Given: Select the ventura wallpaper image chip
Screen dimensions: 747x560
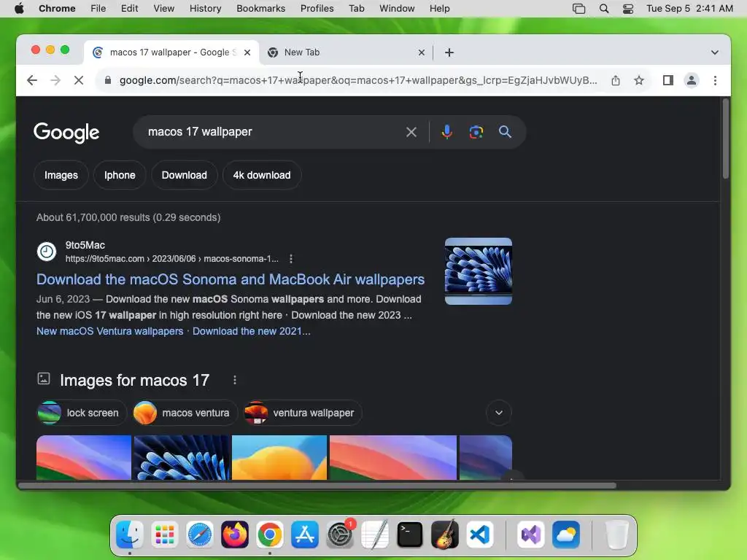Looking at the screenshot, I should click(302, 413).
